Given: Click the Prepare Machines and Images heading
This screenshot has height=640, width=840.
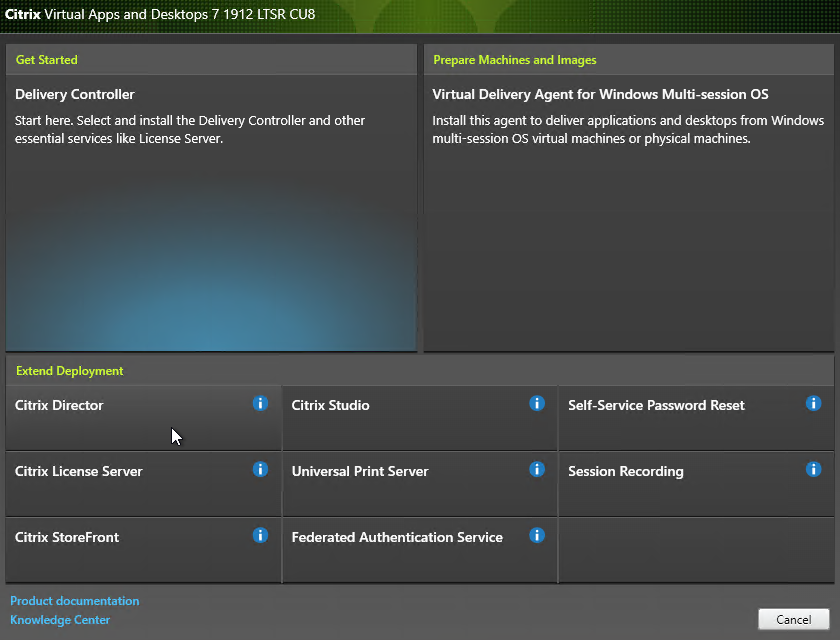Looking at the screenshot, I should point(515,60).
